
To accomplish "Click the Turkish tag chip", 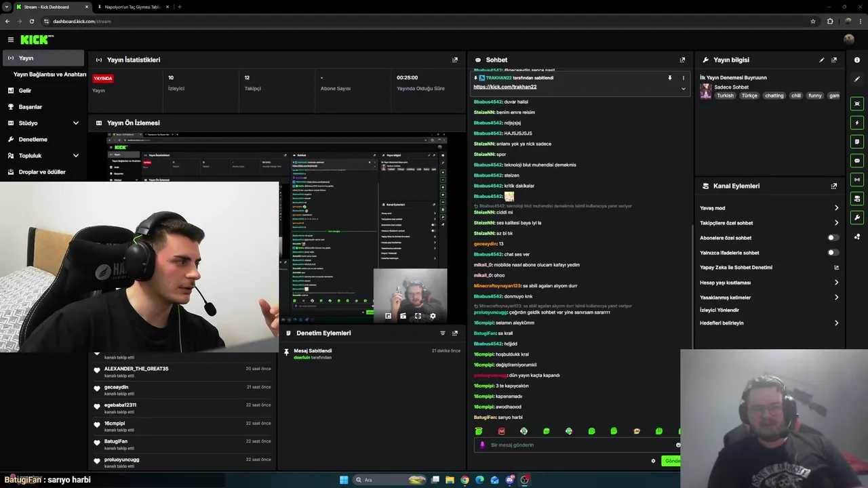I will pos(726,96).
